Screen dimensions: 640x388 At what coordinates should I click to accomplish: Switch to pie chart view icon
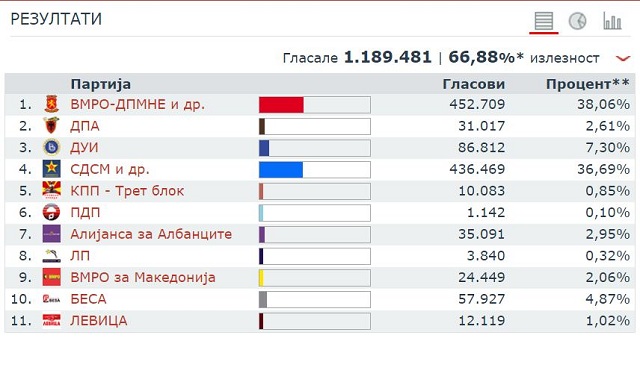578,21
